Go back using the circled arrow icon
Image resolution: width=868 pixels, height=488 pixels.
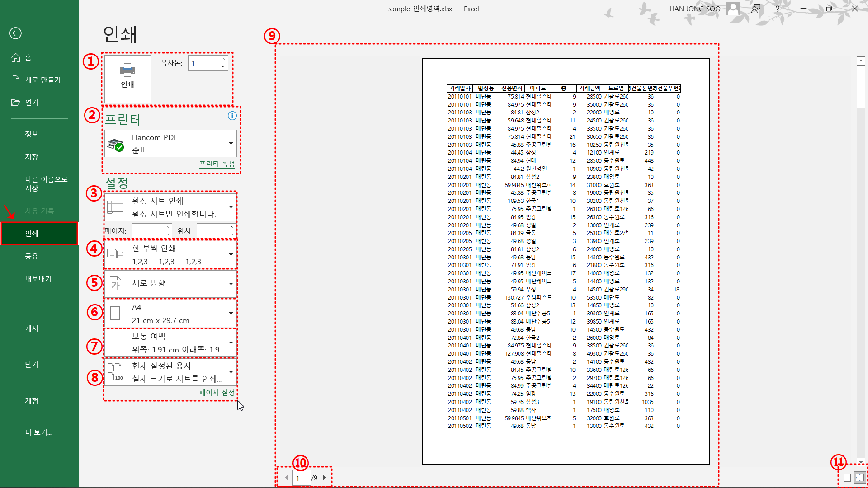[x=15, y=33]
